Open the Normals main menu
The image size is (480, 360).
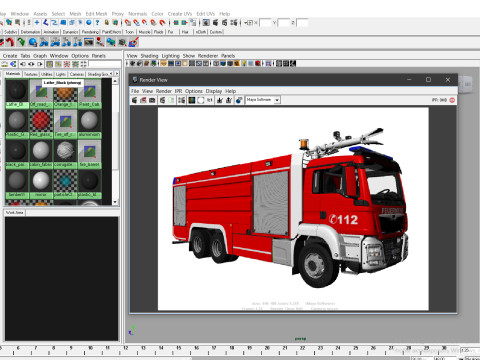(x=138, y=14)
